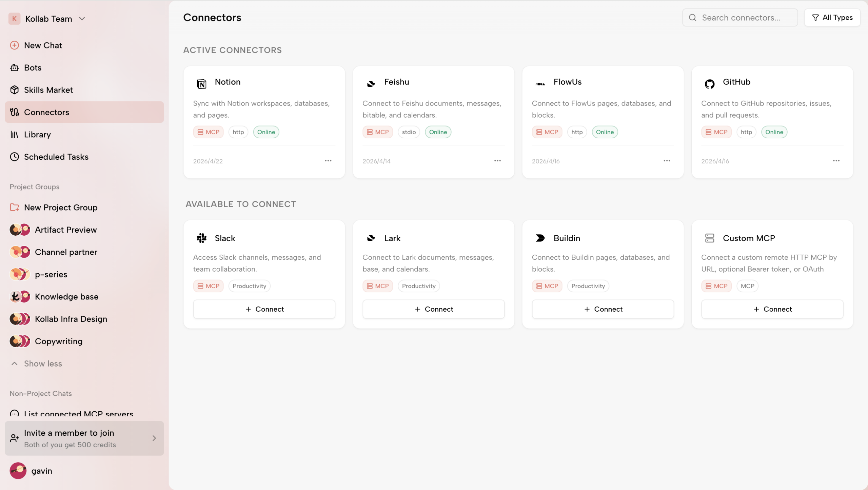Connect the Lark connector

click(x=433, y=309)
